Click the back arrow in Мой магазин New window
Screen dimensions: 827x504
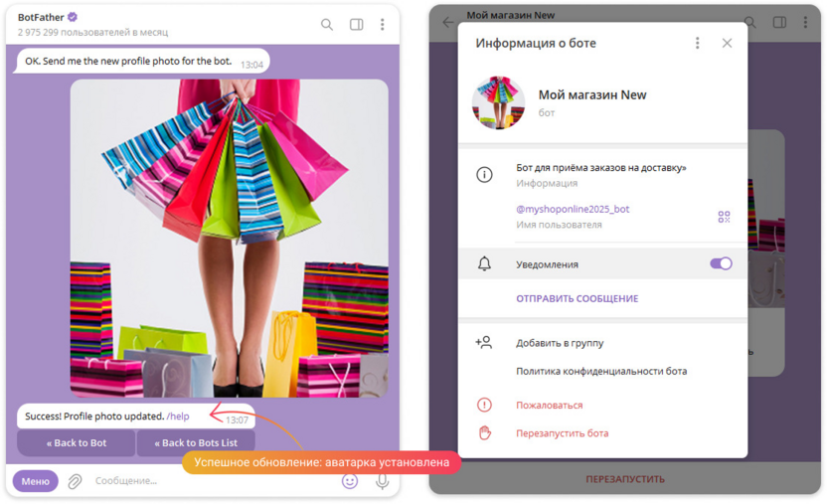pyautogui.click(x=448, y=22)
